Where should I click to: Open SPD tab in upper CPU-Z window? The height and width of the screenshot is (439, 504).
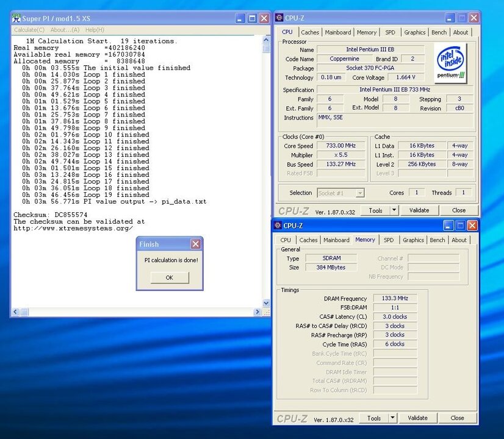click(x=391, y=32)
